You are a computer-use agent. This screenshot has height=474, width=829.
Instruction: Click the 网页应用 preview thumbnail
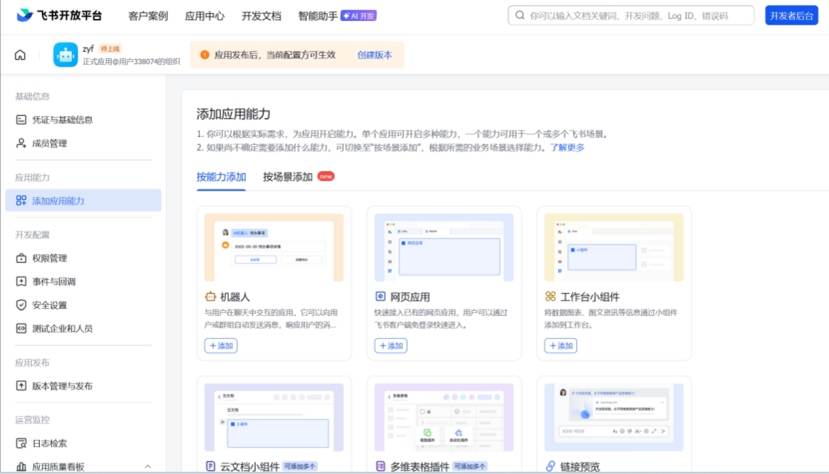click(x=444, y=247)
